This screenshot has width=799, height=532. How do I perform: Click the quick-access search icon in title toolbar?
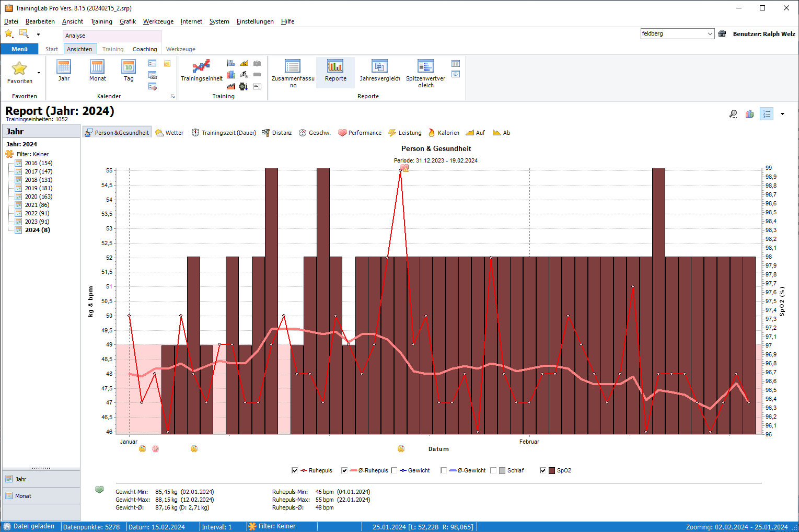[24, 33]
